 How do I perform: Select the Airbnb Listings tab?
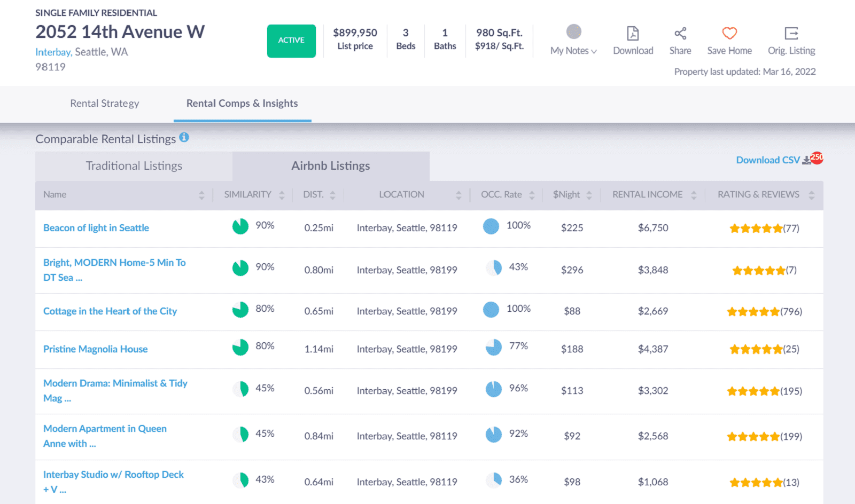[330, 166]
